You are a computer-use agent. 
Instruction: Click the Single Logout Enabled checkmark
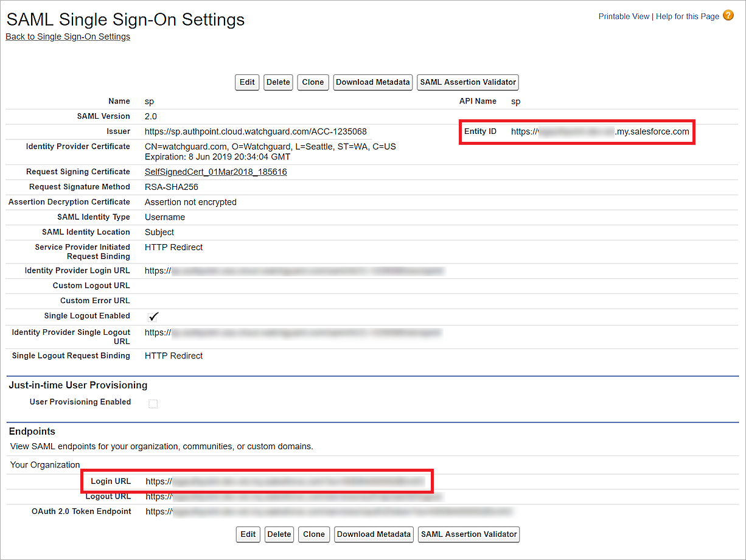point(153,317)
